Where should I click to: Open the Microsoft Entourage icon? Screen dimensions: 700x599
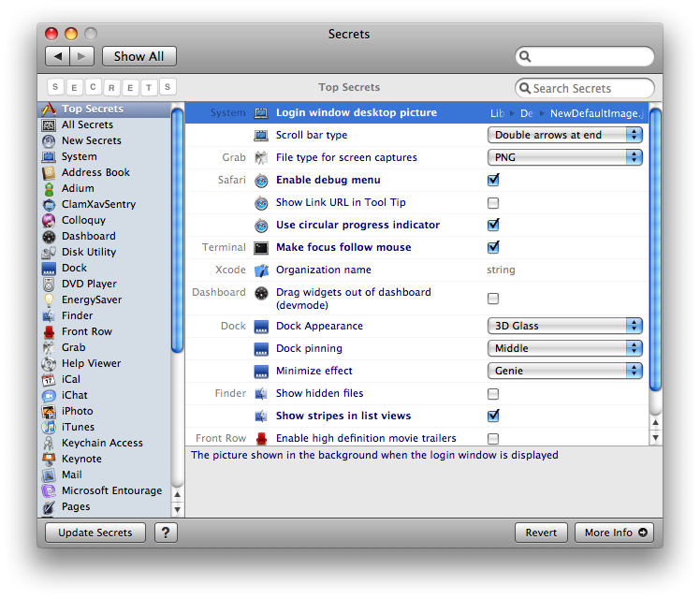[x=49, y=491]
